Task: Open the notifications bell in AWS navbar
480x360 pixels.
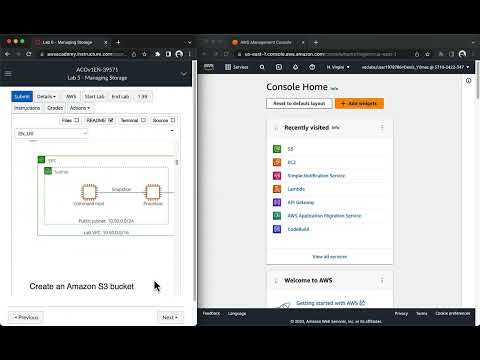Action: (295, 67)
